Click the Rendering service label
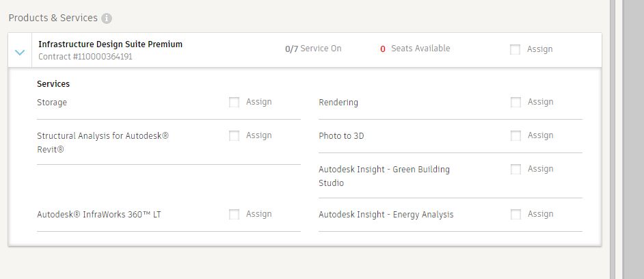 [x=338, y=103]
